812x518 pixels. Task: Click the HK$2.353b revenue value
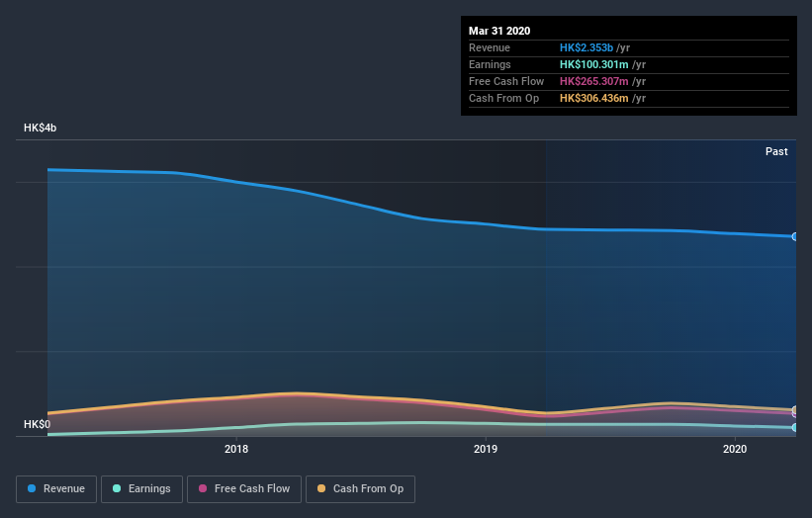[586, 47]
